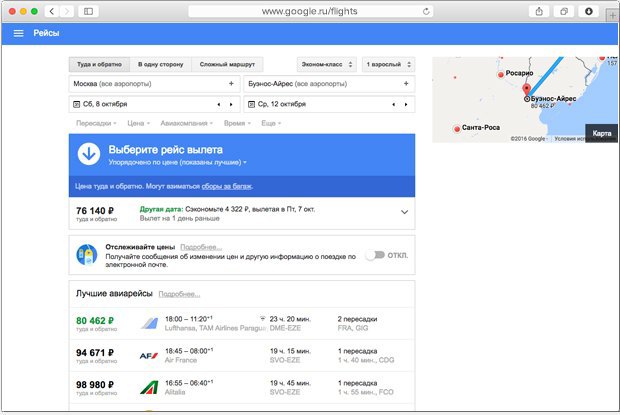The width and height of the screenshot is (620, 415).
Task: Click the red Буэнос-Айрес map pin
Action: tap(526, 89)
